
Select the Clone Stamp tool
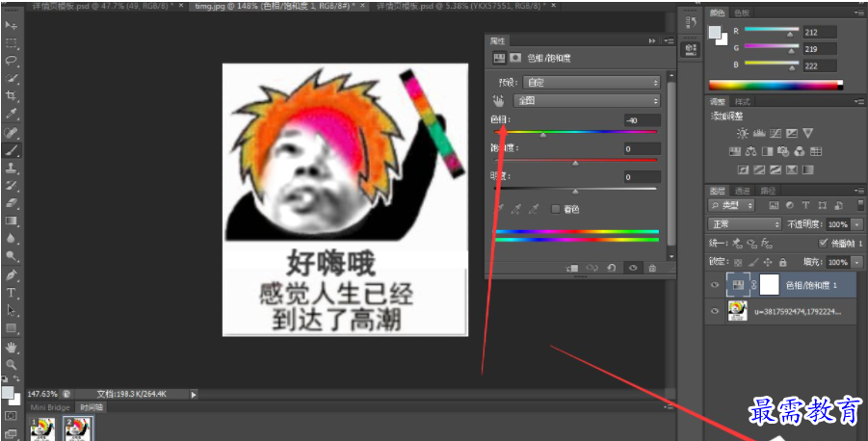point(11,168)
